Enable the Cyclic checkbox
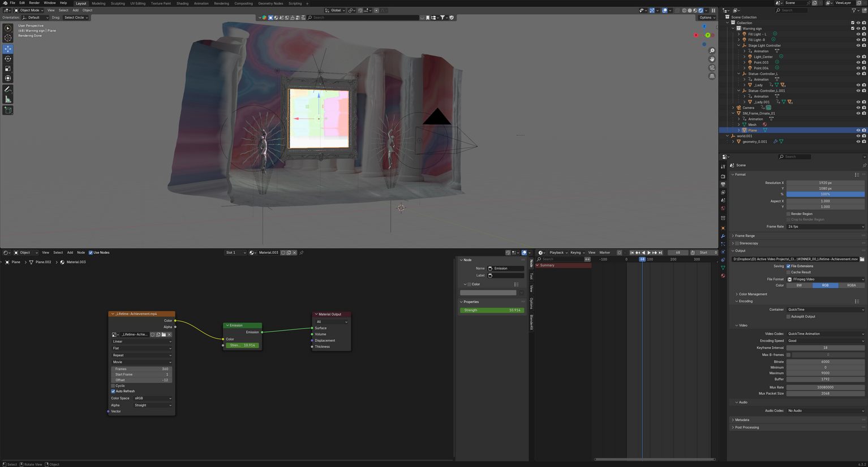This screenshot has height=467, width=868. [113, 386]
